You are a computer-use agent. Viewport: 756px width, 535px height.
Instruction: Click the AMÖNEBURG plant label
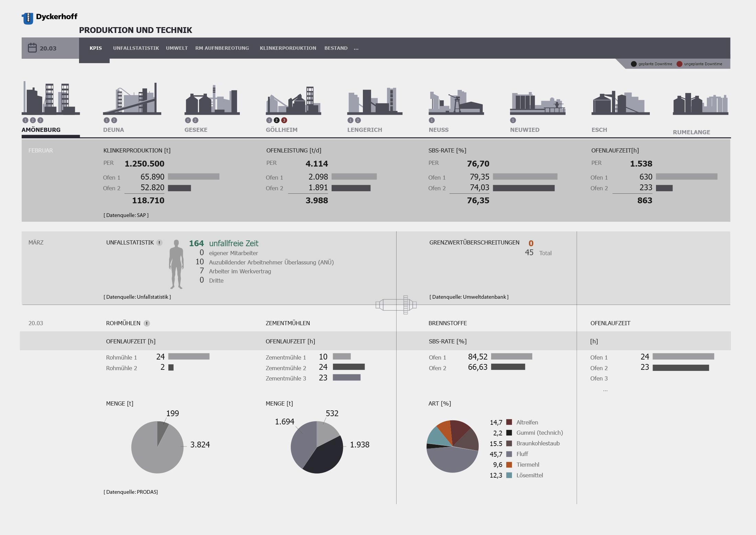coord(41,130)
